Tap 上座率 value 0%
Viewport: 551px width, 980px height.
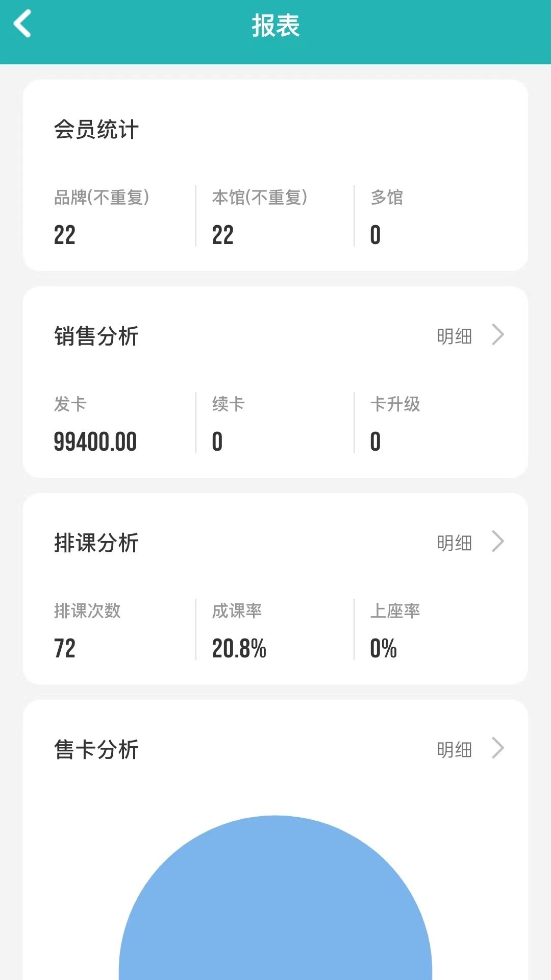click(384, 649)
